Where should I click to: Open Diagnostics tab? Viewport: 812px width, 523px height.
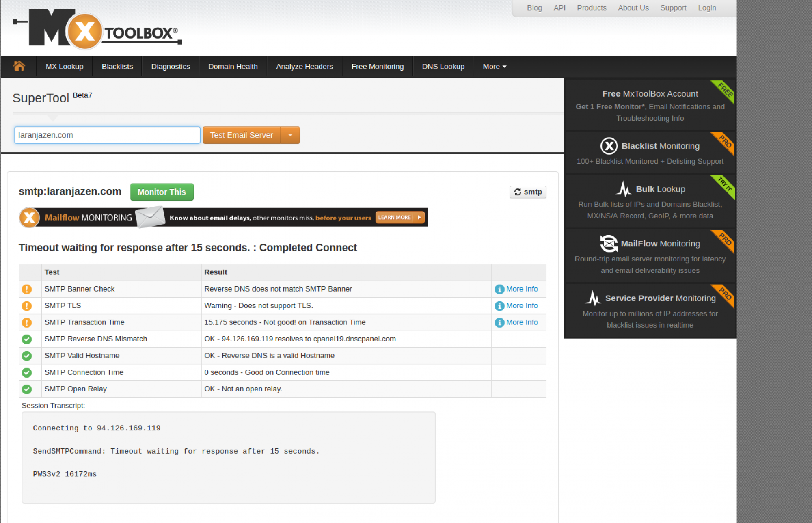(x=171, y=67)
